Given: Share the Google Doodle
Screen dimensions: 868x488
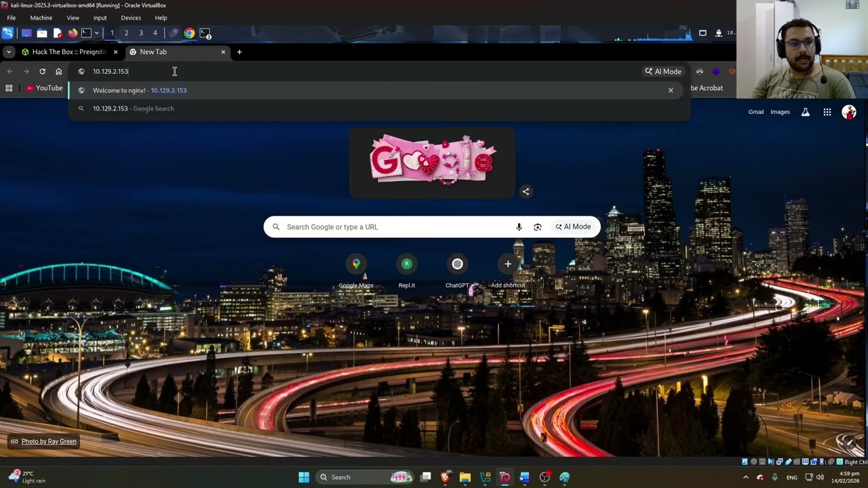Looking at the screenshot, I should 526,191.
